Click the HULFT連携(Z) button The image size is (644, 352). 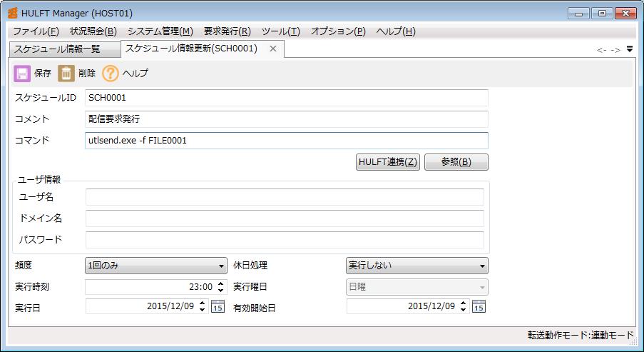(388, 162)
